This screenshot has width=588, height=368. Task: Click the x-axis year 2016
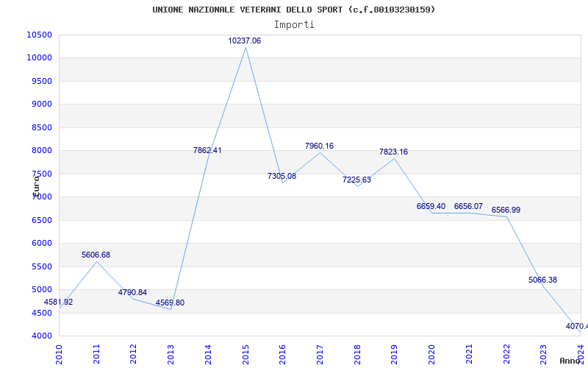[282, 354]
